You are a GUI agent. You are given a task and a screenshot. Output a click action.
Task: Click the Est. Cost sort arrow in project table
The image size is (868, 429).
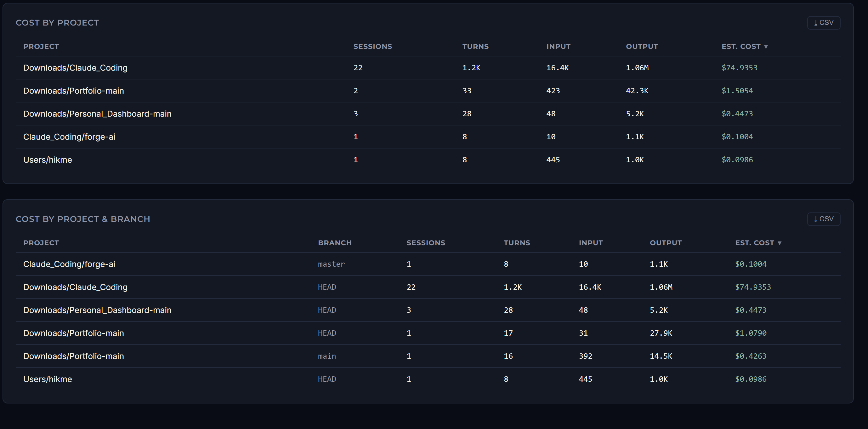[766, 47]
